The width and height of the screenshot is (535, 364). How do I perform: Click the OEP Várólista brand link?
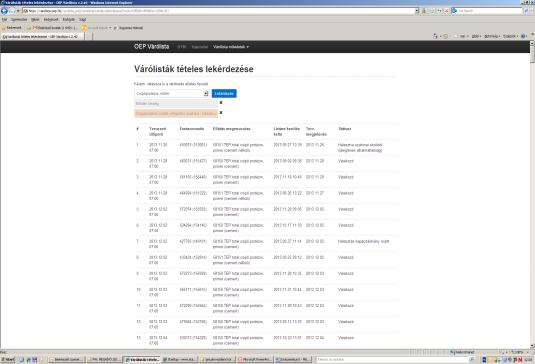coord(151,46)
